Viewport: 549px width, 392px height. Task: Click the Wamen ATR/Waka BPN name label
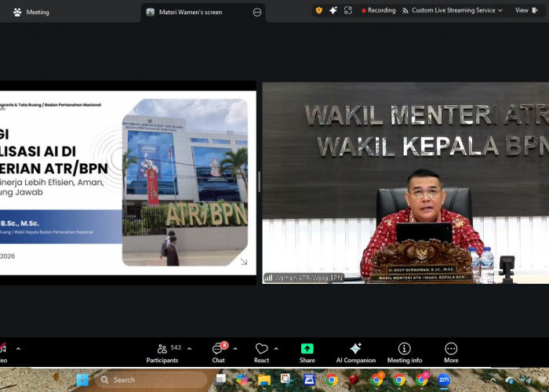304,278
